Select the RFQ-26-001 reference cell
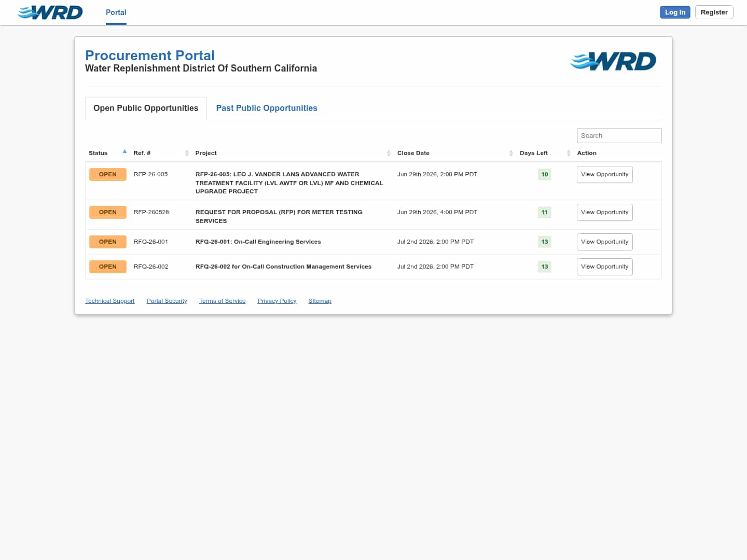 [x=151, y=242]
